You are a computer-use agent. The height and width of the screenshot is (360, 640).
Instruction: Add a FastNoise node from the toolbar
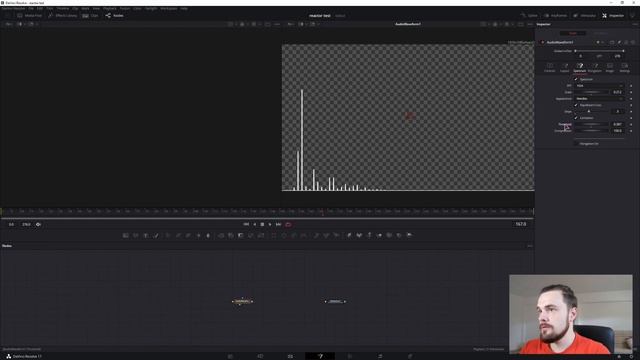pos(136,236)
